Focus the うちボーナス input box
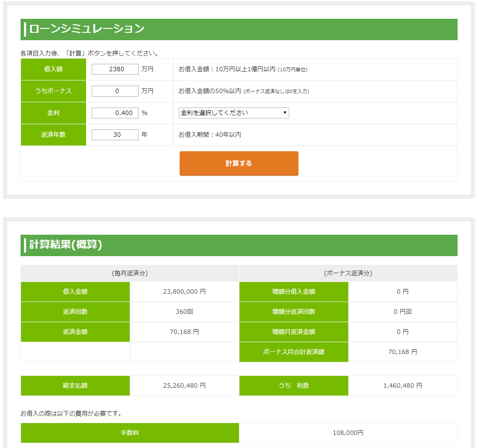Screen dimensions: 479x448 pyautogui.click(x=115, y=91)
